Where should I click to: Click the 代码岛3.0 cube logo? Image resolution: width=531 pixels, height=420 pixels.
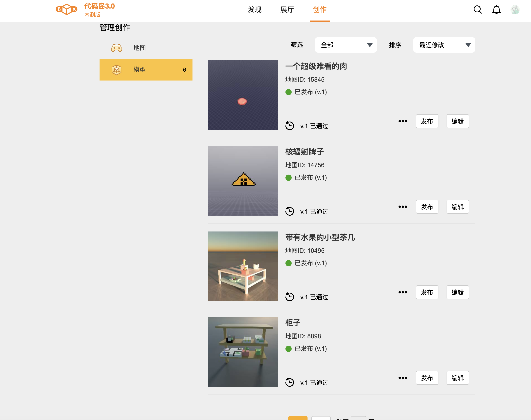point(66,10)
